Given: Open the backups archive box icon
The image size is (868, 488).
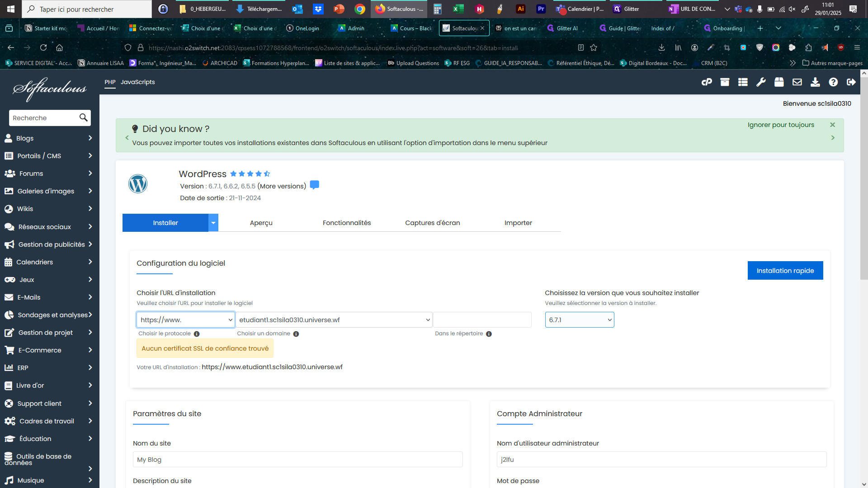Looking at the screenshot, I should click(x=725, y=82).
